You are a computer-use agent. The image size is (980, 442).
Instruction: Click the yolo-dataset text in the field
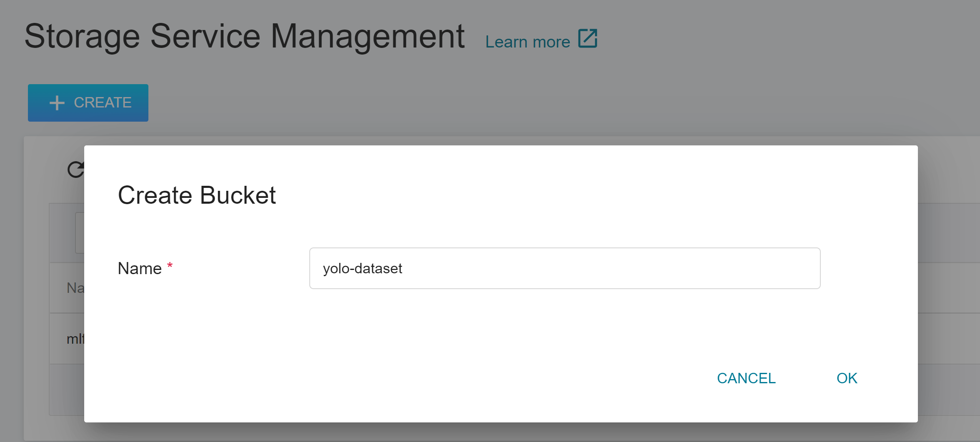(x=362, y=268)
